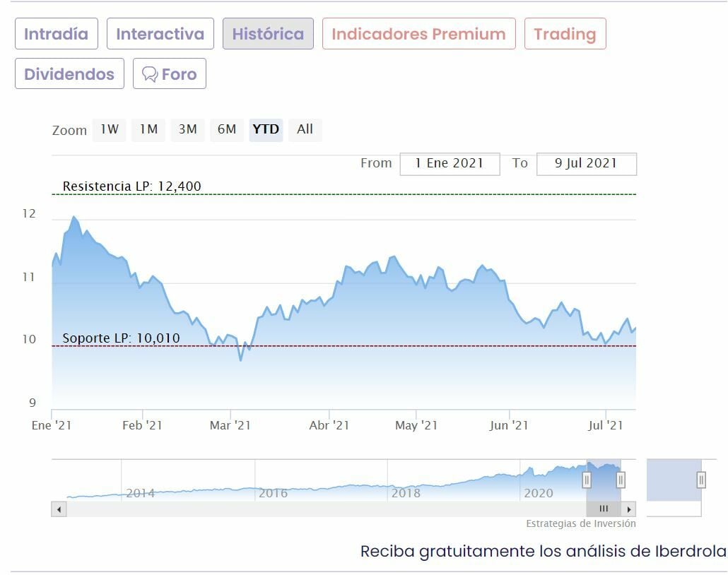
Task: Click the navigator right scroll arrow
Action: click(629, 509)
